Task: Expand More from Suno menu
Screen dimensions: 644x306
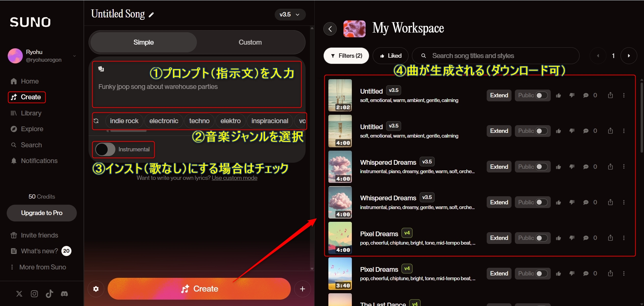Action: tap(39, 267)
